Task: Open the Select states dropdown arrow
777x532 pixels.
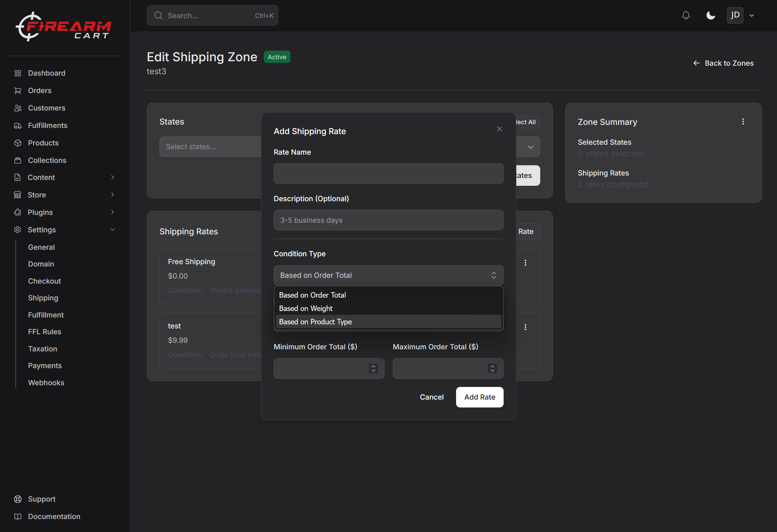Action: pyautogui.click(x=531, y=147)
